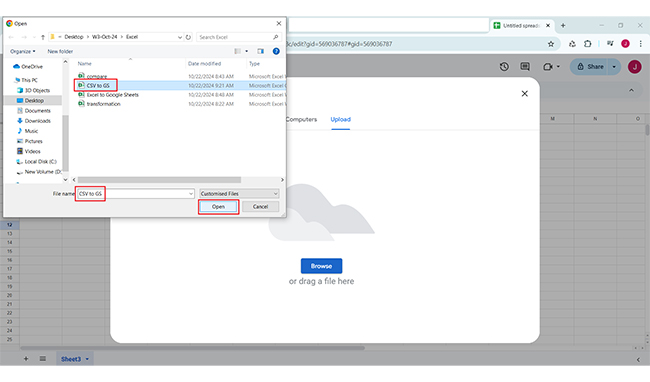650x382 pixels.
Task: Open the Customised Files type dropdown
Action: pos(239,193)
